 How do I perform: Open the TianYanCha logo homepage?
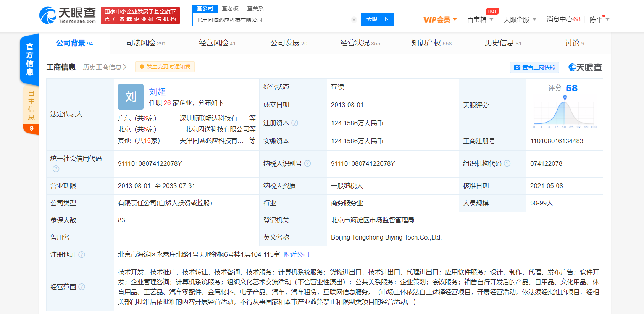(x=68, y=15)
